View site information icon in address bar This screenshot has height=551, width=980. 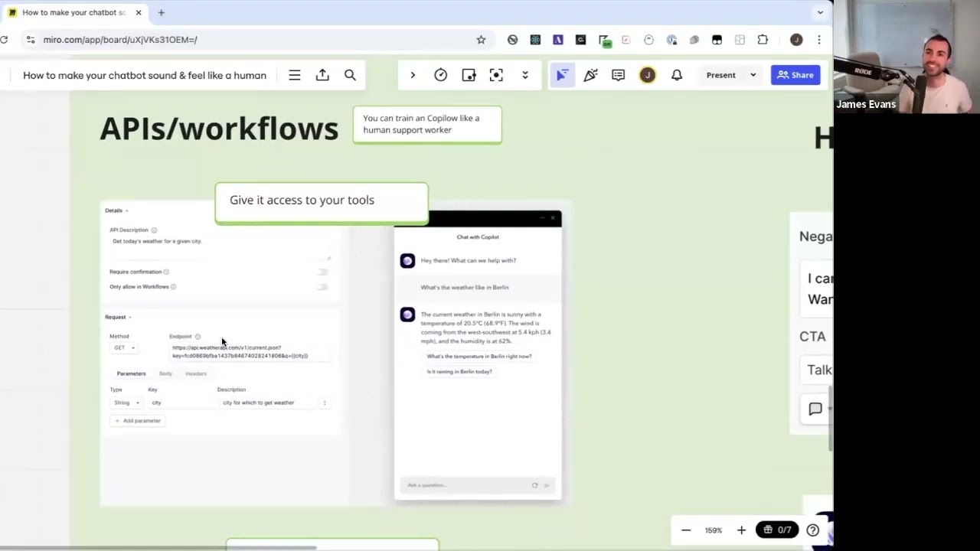(30, 40)
